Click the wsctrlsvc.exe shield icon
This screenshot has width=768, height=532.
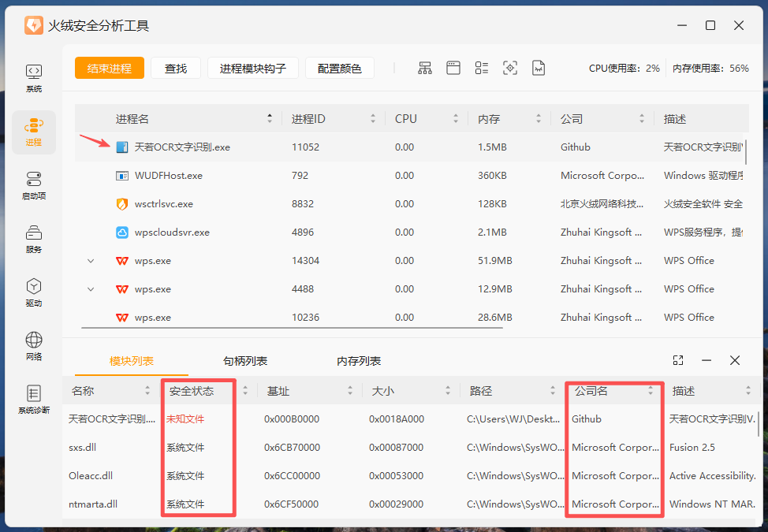coord(122,203)
